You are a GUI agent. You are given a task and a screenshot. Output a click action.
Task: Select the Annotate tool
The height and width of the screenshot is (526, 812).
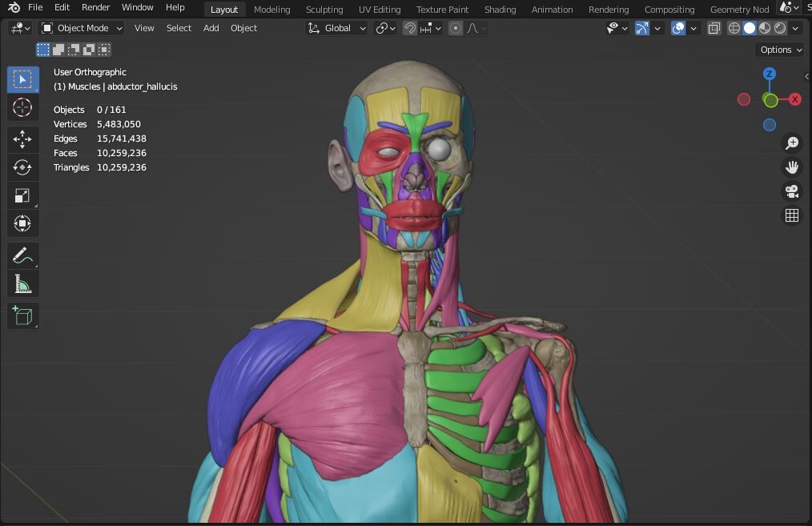tap(22, 255)
